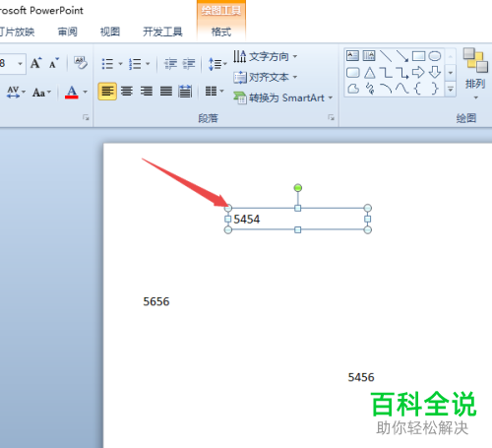The height and width of the screenshot is (448, 492).
Task: Select the right arrow shape in gallery
Action: click(418, 72)
